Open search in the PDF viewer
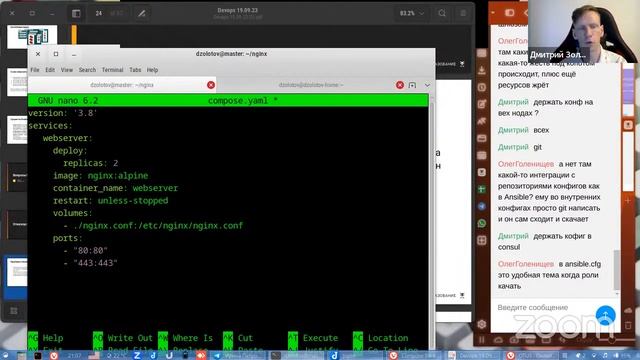640x360 pixels. [442, 13]
